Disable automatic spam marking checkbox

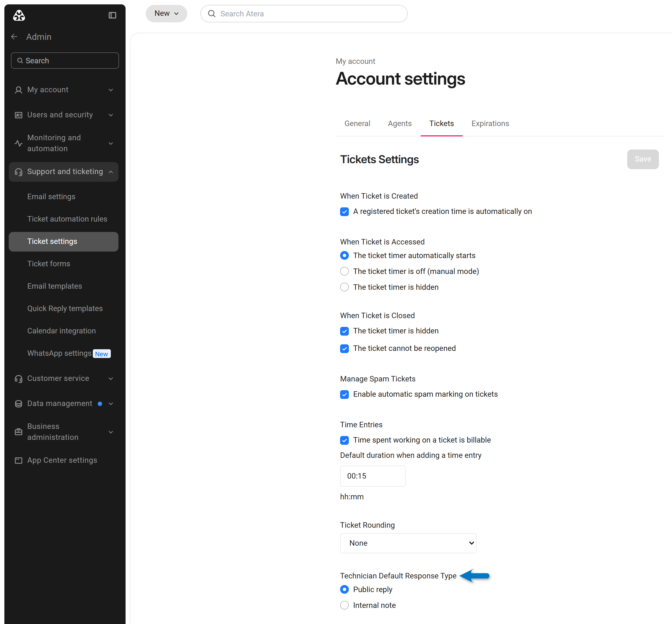tap(344, 394)
